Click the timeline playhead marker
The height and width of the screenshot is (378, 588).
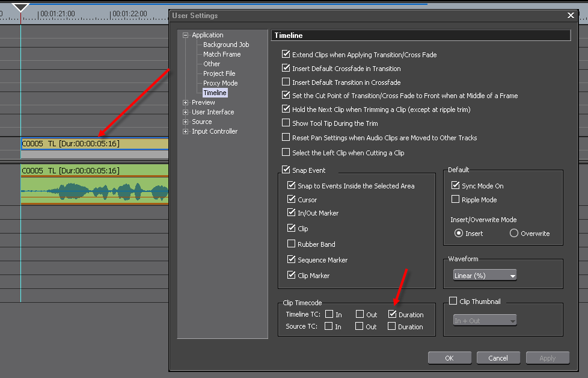coord(21,7)
